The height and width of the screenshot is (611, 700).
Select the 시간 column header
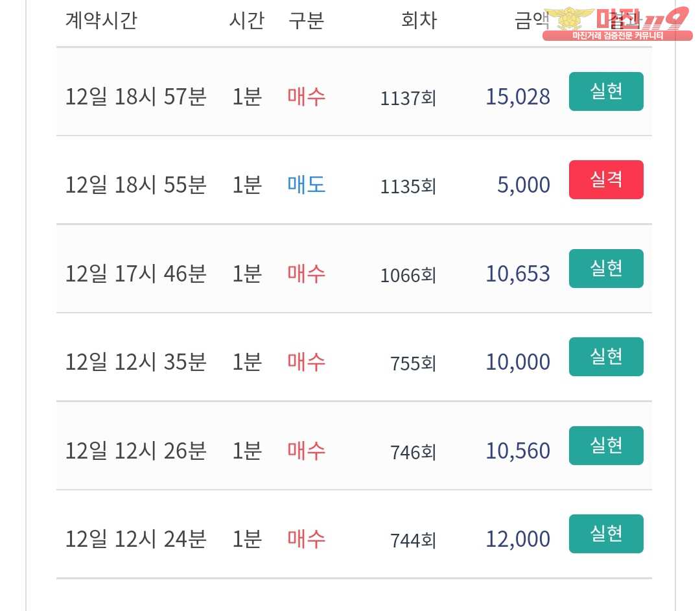coord(246,21)
